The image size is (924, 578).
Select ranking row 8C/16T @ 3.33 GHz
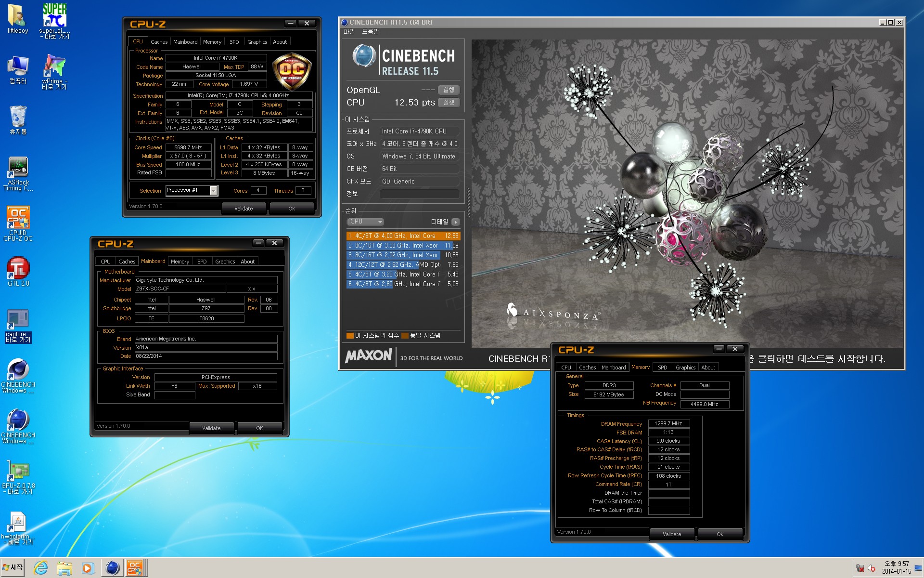pos(403,246)
